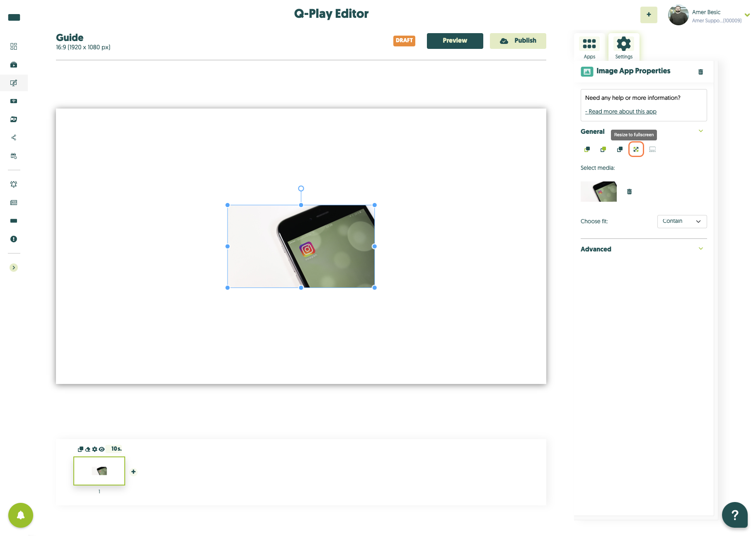This screenshot has height=536, width=756.
Task: Open the user account dropdown chevron
Action: pos(747,15)
